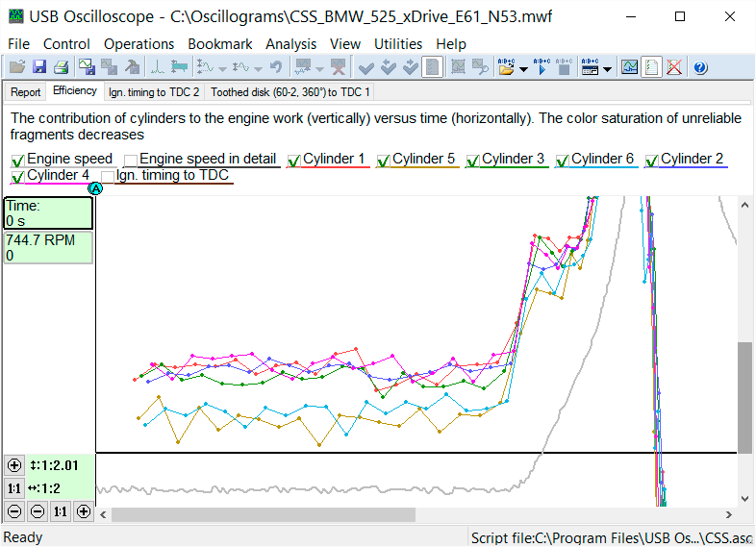Open Help with blue question mark
The image size is (756, 547).
(x=700, y=67)
